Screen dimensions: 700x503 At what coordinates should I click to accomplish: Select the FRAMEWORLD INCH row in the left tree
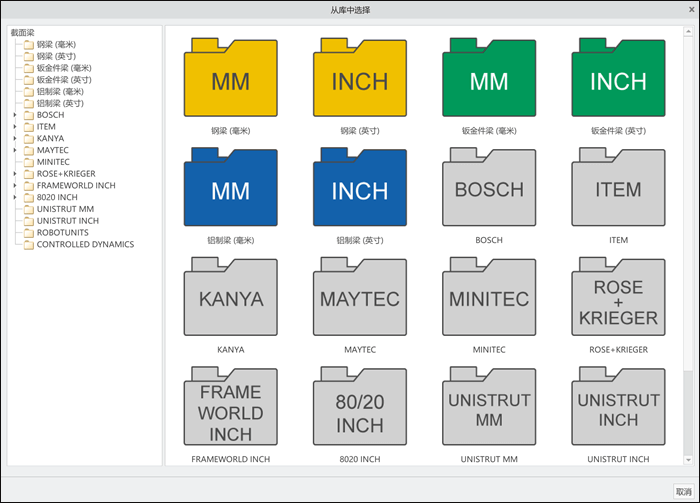click(x=70, y=186)
